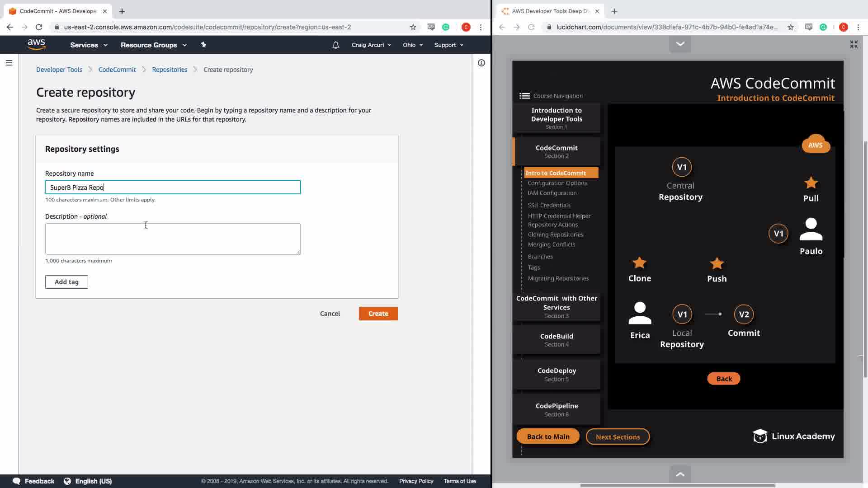Click the Pull star icon
The height and width of the screenshot is (488, 868).
point(811,183)
